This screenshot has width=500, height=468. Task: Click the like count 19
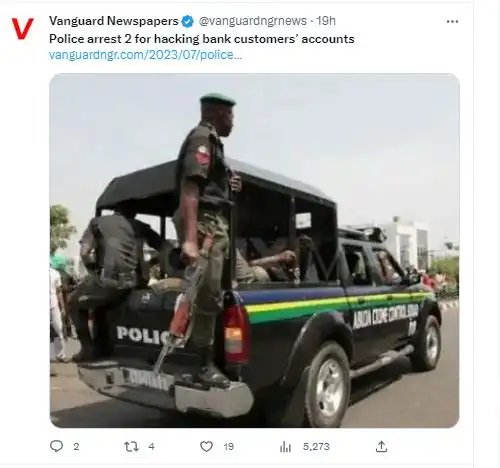pyautogui.click(x=228, y=447)
